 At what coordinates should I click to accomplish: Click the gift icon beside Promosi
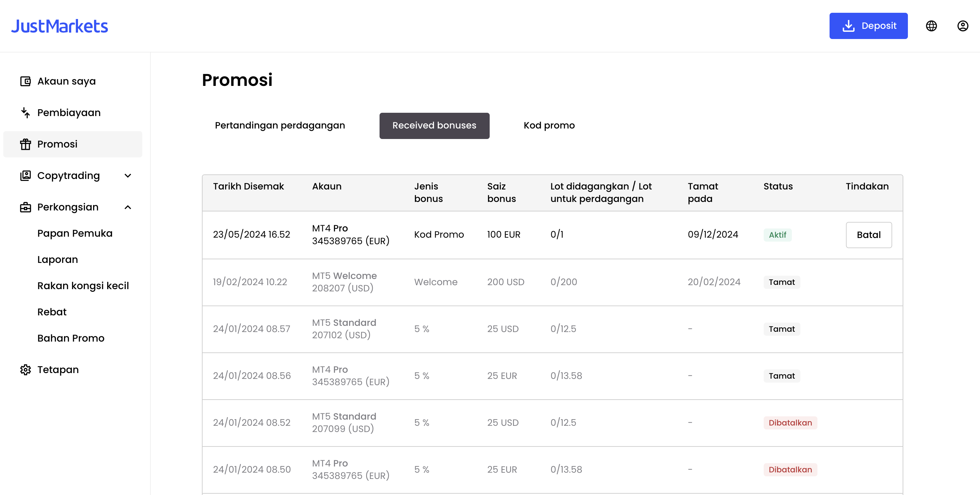coord(26,144)
